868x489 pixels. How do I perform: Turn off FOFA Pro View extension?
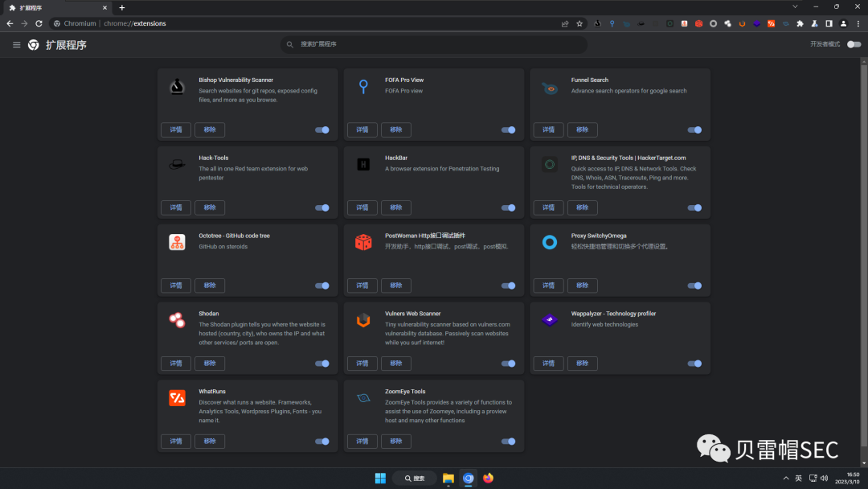(x=508, y=130)
